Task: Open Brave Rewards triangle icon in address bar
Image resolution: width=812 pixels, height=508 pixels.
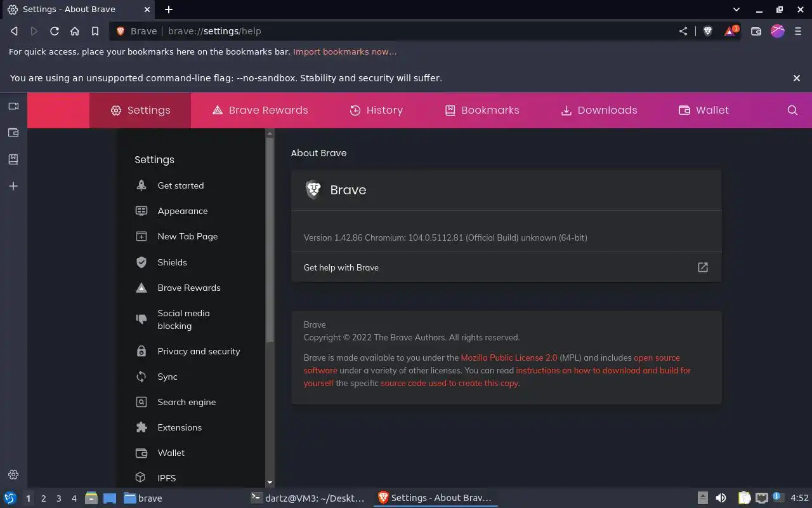Action: point(731,31)
